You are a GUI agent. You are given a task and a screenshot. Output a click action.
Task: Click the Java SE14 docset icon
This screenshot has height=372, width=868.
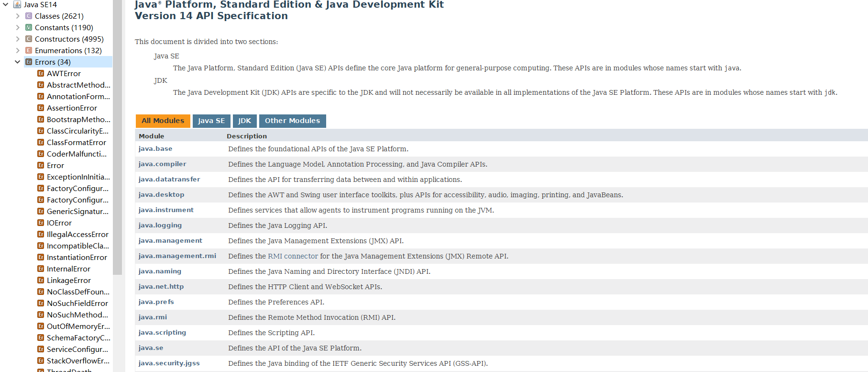click(17, 4)
